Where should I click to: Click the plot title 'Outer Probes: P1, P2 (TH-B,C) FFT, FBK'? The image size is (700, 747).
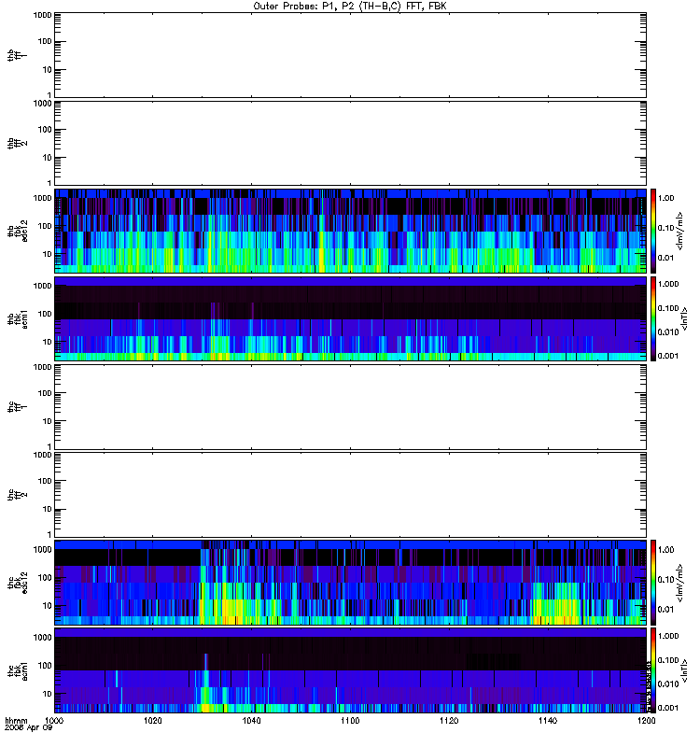click(x=350, y=7)
